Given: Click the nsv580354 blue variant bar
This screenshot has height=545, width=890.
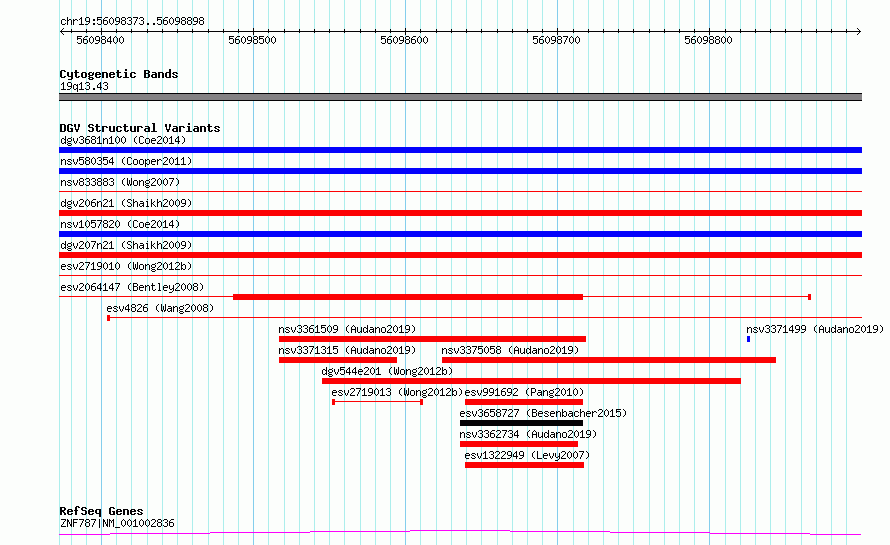Looking at the screenshot, I should pyautogui.click(x=460, y=171).
